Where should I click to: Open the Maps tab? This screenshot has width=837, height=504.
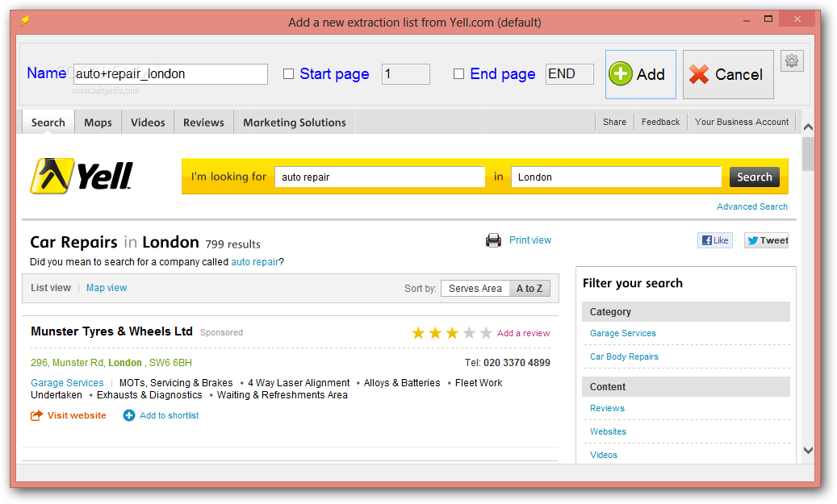click(x=98, y=122)
